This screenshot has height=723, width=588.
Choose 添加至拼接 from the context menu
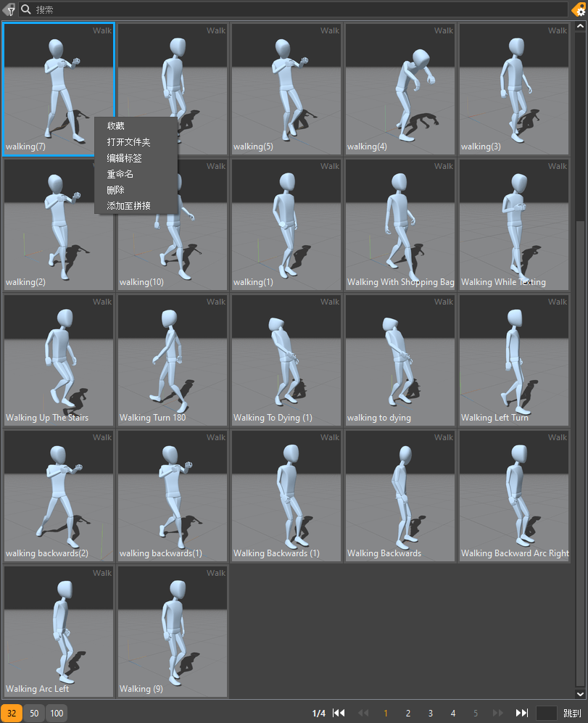(x=136, y=206)
